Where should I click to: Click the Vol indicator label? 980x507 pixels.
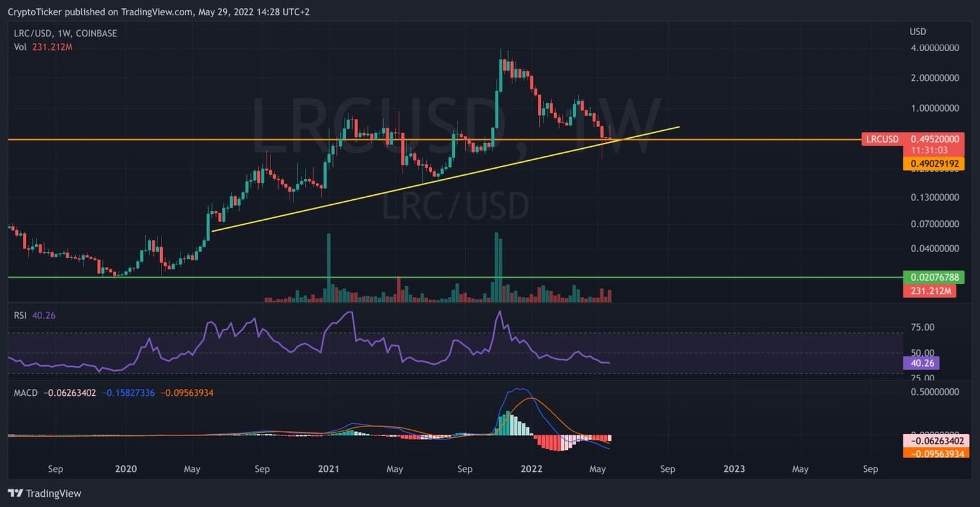[x=20, y=47]
